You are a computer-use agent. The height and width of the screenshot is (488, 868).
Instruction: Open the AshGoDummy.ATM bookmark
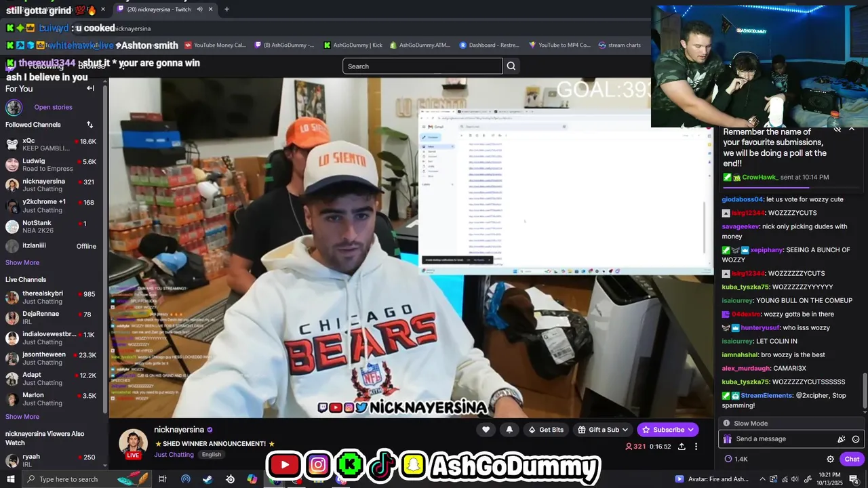tap(420, 45)
